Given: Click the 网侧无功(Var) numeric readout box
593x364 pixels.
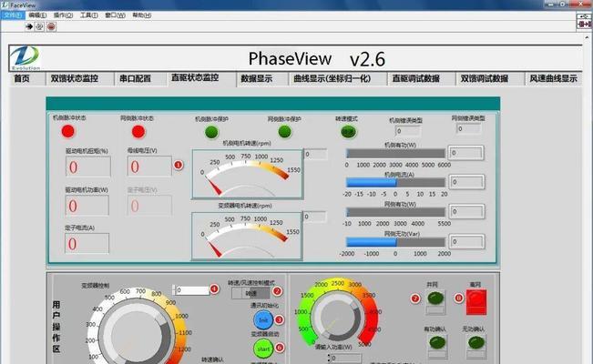Looking at the screenshot, I should coord(466,241).
